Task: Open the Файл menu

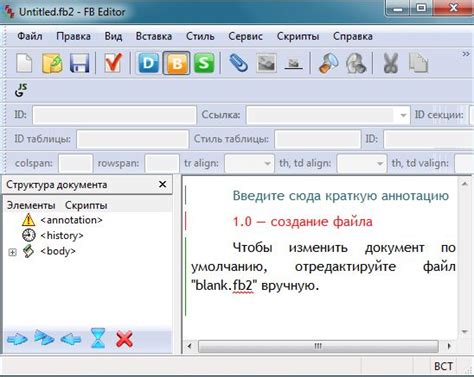Action: tap(30, 36)
